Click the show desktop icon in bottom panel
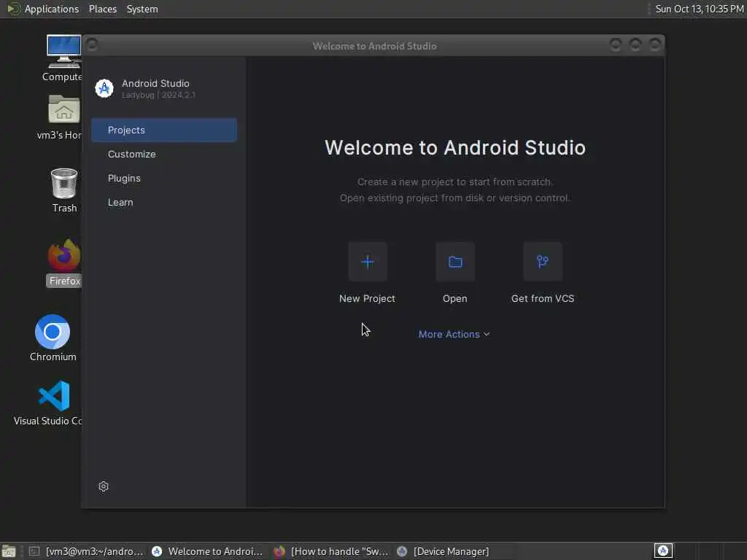The image size is (747, 560). [9, 551]
